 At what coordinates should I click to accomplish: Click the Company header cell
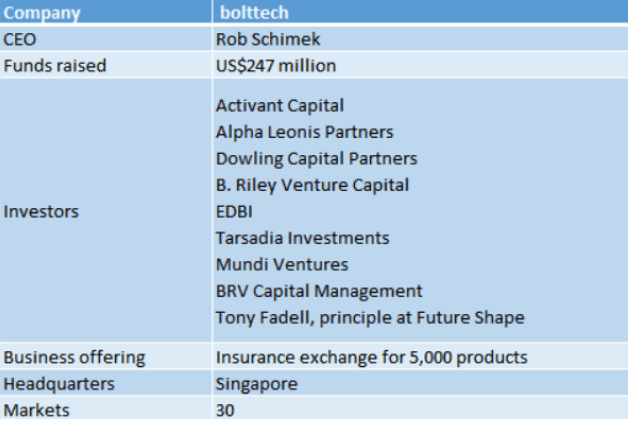point(106,12)
